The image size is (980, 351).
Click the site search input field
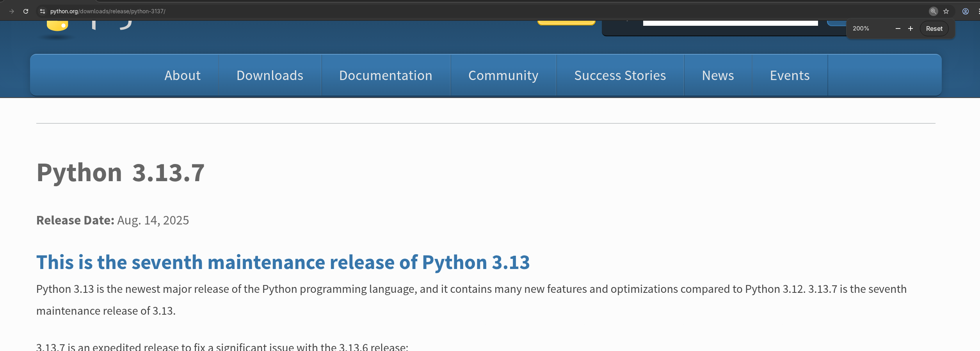tap(730, 23)
